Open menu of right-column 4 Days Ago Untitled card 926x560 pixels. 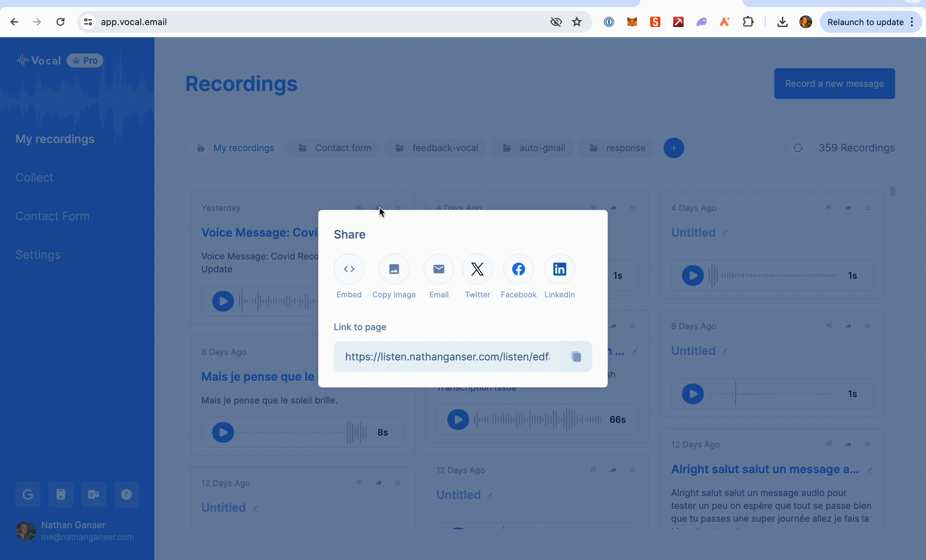(x=867, y=207)
